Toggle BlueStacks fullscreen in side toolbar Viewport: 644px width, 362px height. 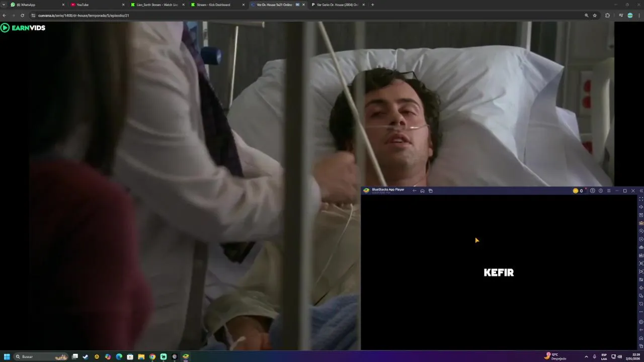coord(641,199)
